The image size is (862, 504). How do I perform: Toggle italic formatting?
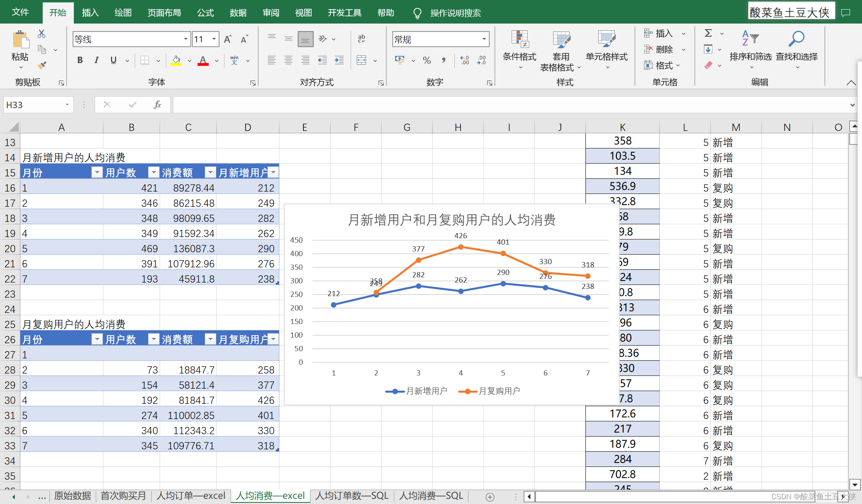point(97,60)
